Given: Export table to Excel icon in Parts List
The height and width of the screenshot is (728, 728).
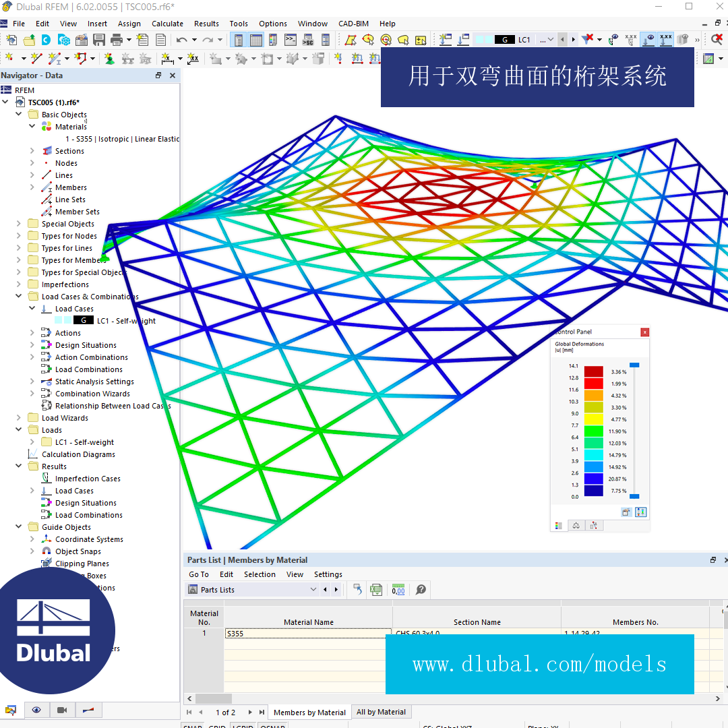Looking at the screenshot, I should [x=376, y=590].
